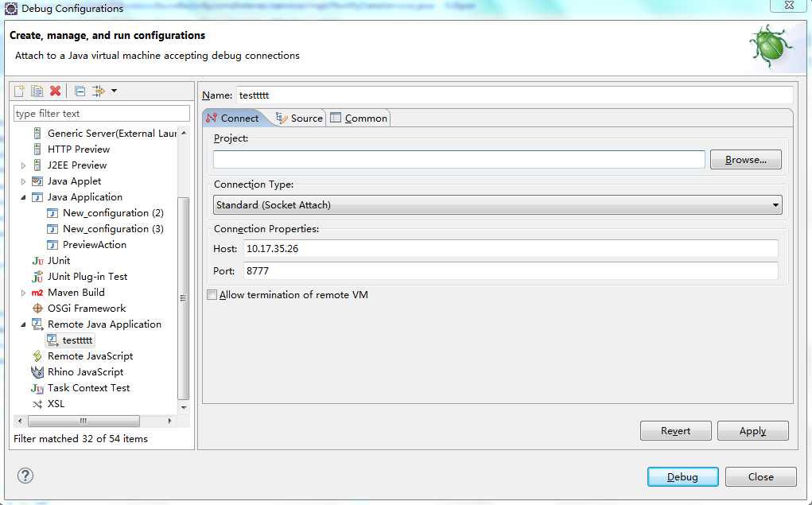Click the type filter text field

click(102, 114)
